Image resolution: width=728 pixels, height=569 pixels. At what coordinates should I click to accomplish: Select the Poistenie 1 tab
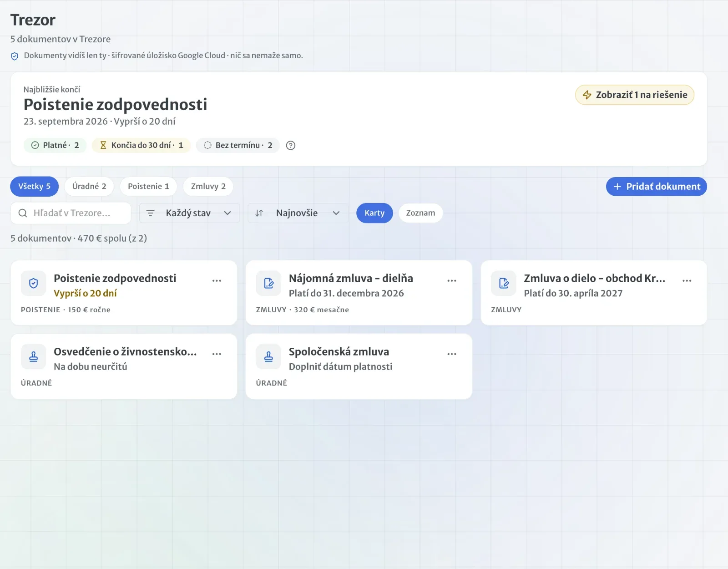(x=148, y=187)
